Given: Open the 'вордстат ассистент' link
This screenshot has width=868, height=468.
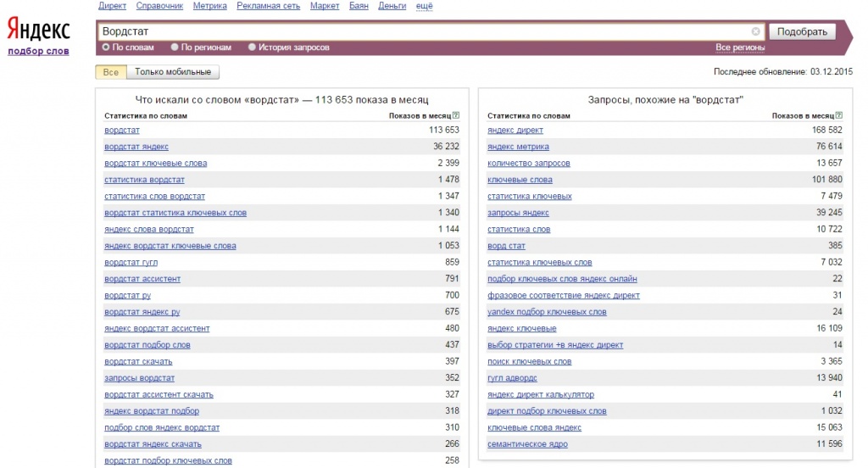Looking at the screenshot, I should pos(142,279).
